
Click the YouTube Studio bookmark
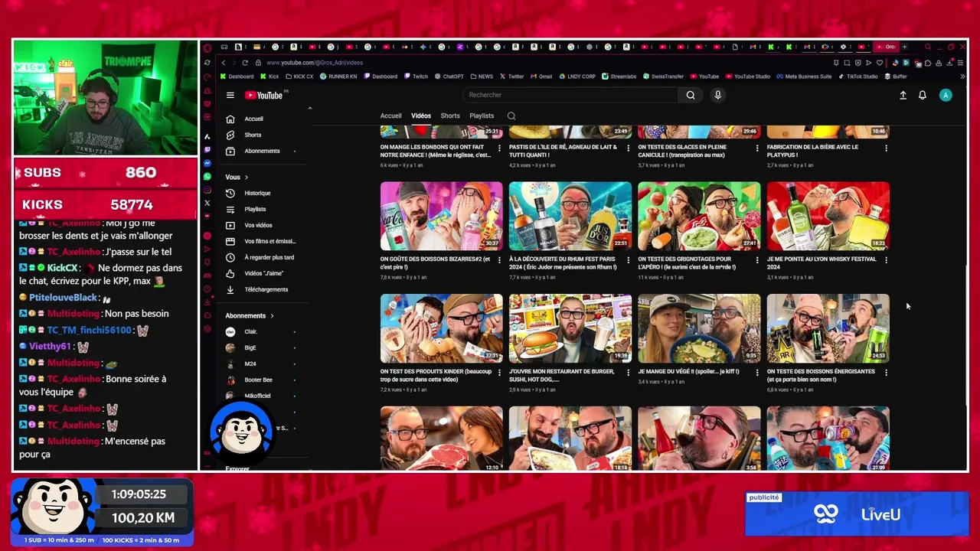pyautogui.click(x=748, y=77)
